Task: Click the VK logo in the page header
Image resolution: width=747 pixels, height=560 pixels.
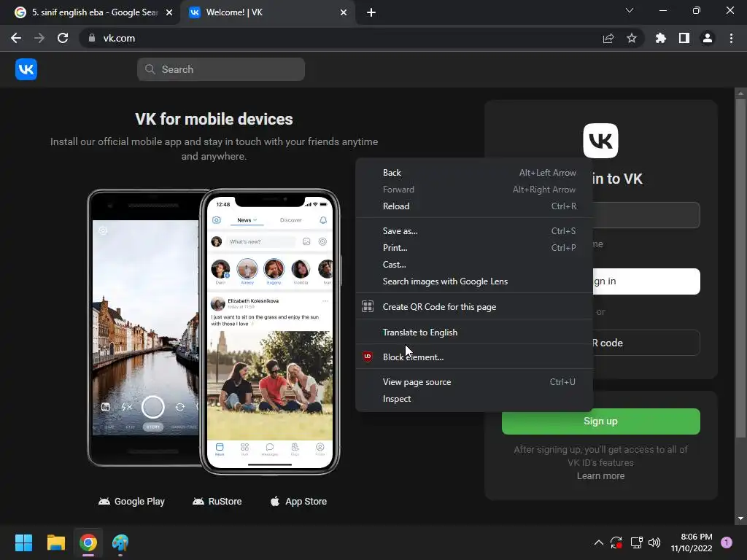Action: pos(26,69)
